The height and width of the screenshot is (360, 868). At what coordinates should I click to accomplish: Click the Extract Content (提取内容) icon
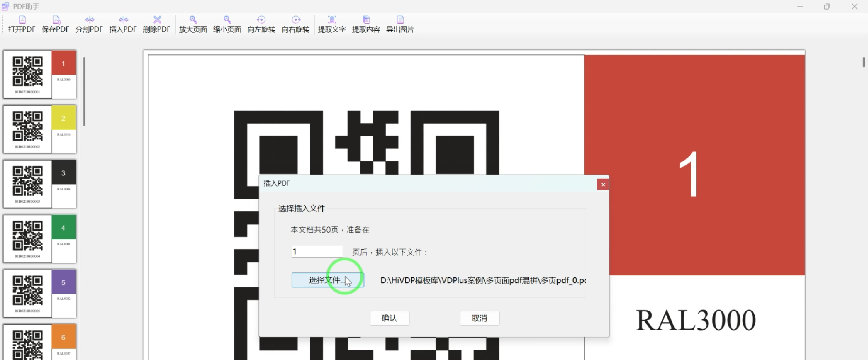(366, 24)
